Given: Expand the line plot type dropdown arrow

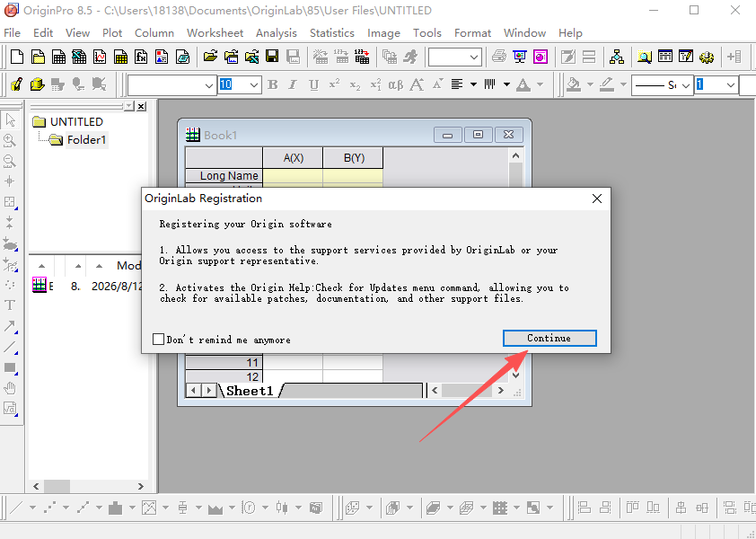Looking at the screenshot, I should tap(32, 508).
